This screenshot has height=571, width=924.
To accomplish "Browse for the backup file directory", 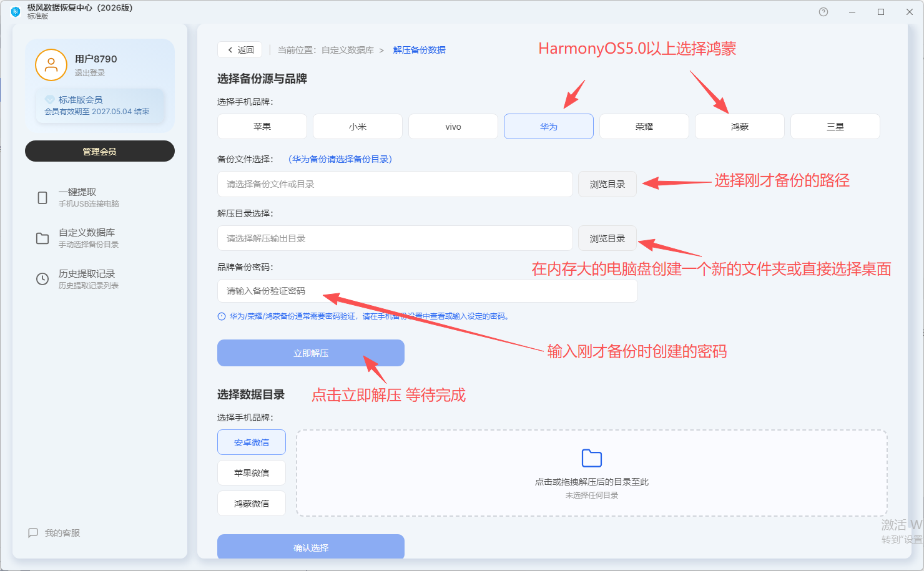I will pyautogui.click(x=607, y=184).
